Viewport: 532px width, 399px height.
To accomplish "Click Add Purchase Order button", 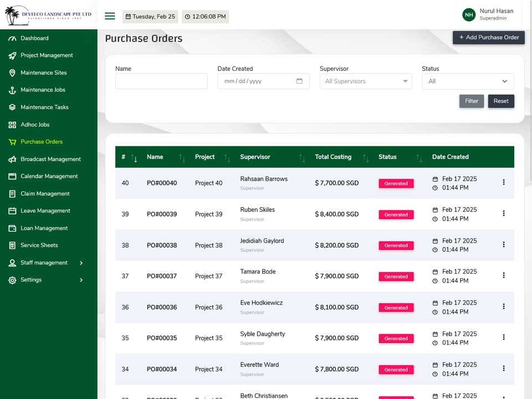I will (x=489, y=38).
